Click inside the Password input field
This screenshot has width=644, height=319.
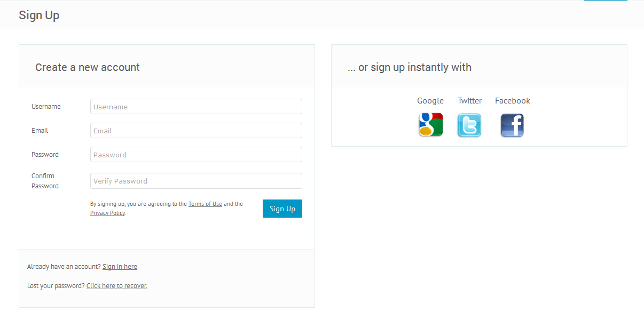point(196,154)
